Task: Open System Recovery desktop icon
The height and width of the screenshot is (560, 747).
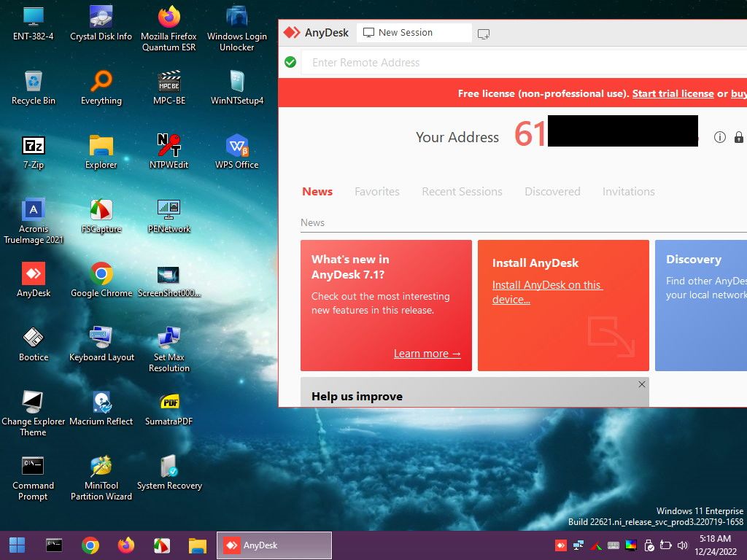Action: (x=169, y=472)
